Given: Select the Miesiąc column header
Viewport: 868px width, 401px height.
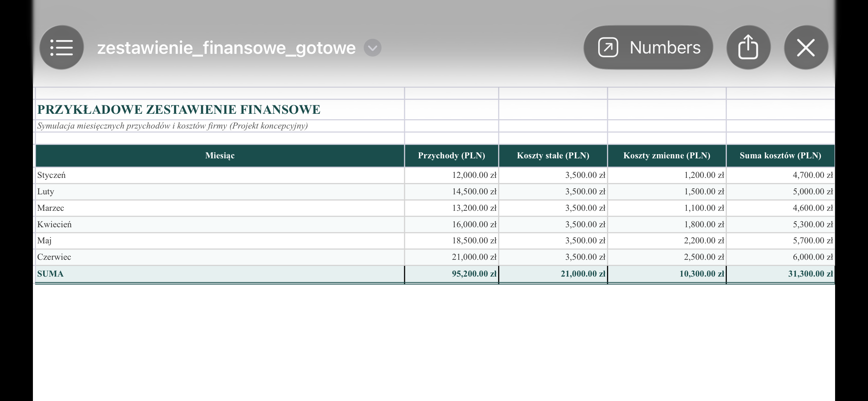Looking at the screenshot, I should tap(220, 156).
